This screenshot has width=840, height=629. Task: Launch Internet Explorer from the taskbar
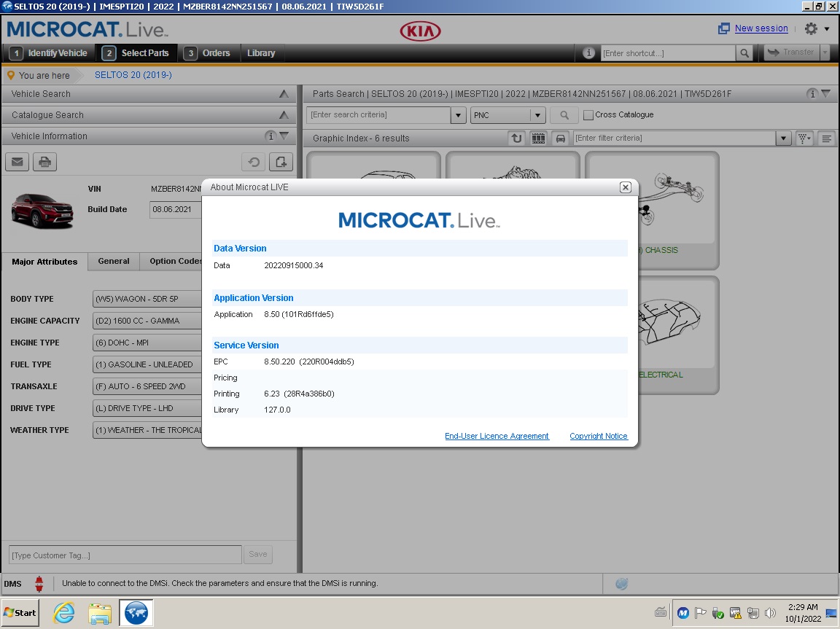[63, 613]
